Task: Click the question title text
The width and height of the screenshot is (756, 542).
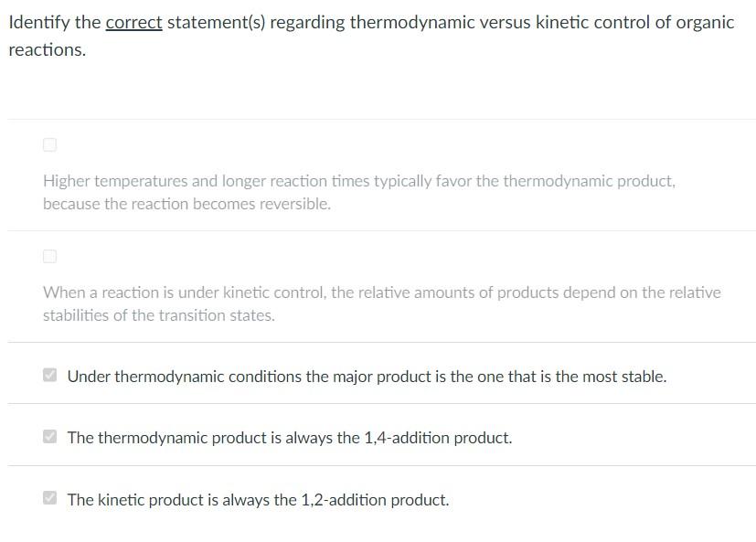Action: coord(366,22)
